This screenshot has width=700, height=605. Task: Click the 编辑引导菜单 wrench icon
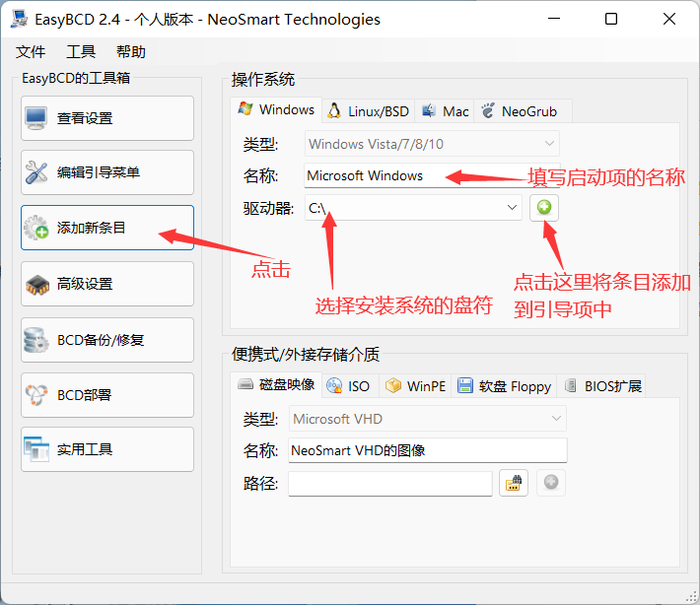[36, 172]
